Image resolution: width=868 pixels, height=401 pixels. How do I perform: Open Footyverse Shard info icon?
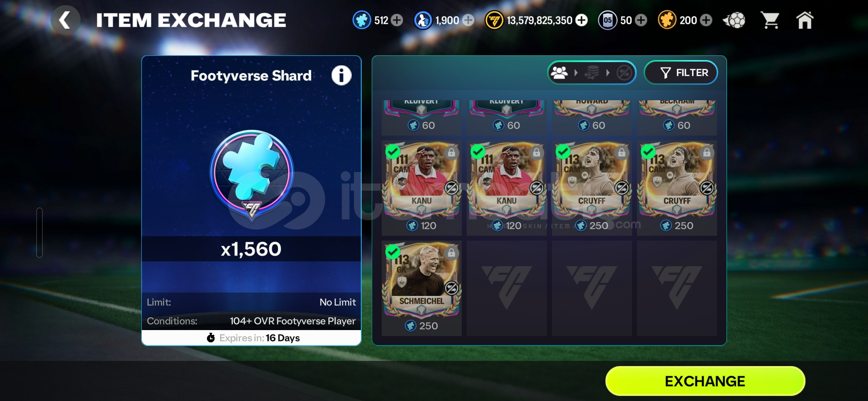(x=341, y=75)
